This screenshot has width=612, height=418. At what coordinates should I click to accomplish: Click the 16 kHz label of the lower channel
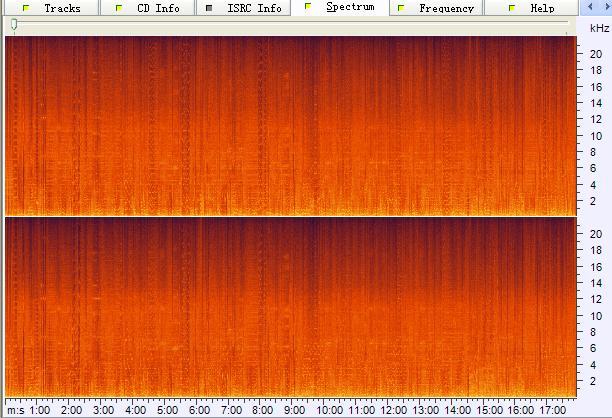[x=596, y=267]
